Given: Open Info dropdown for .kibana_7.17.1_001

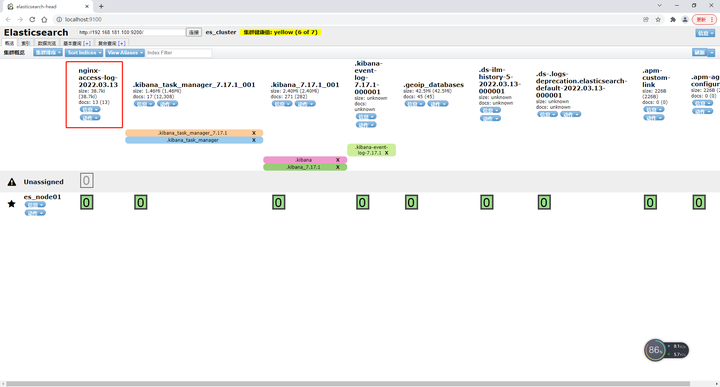Looking at the screenshot, I should coord(282,104).
